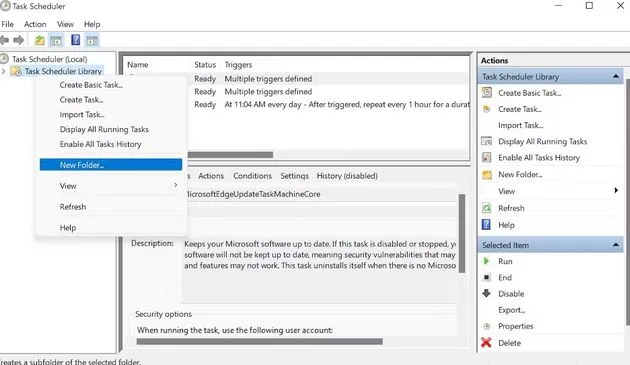
Task: Click the MicrosoftEdgeUpdateTaskMachineCore name field
Action: pos(321,194)
